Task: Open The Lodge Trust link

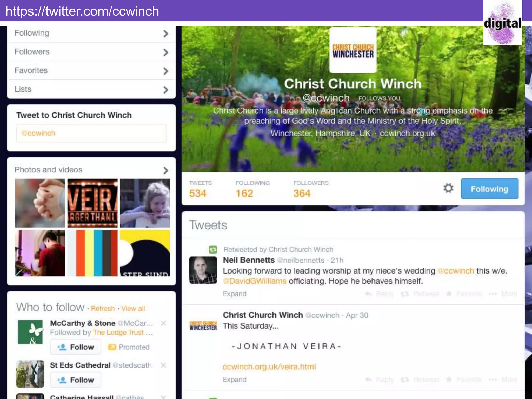Action: [x=118, y=332]
